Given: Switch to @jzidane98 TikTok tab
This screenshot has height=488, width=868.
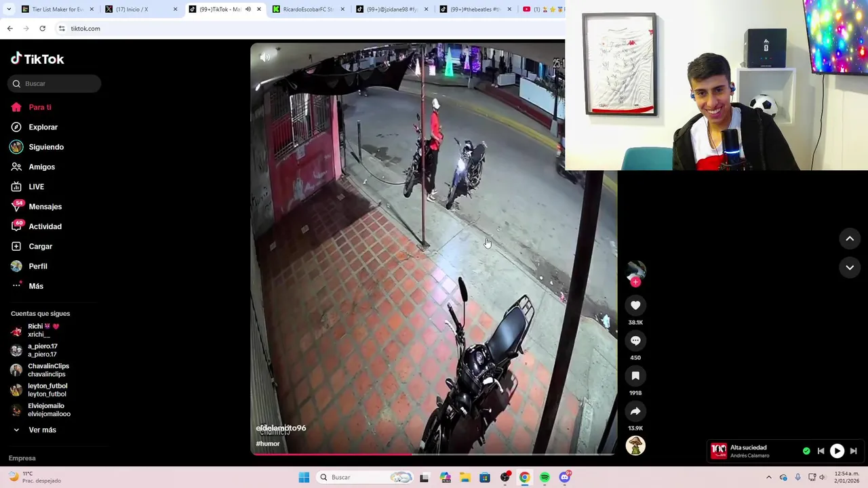Looking at the screenshot, I should click(x=392, y=9).
